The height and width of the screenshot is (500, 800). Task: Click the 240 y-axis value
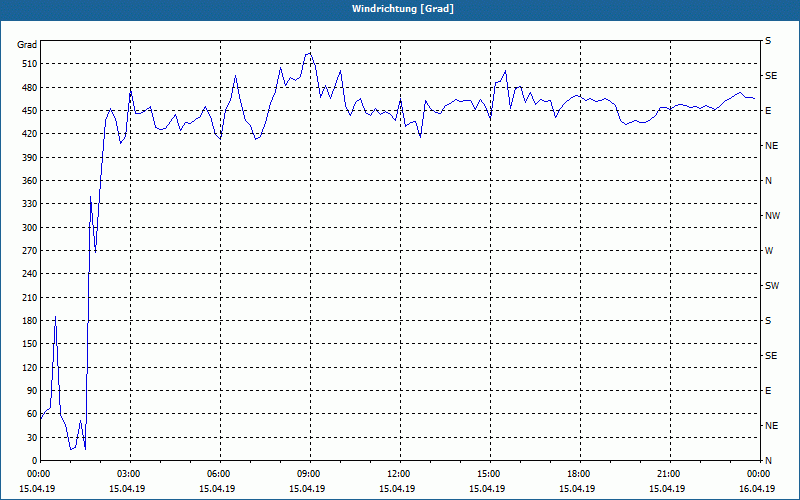[30, 274]
